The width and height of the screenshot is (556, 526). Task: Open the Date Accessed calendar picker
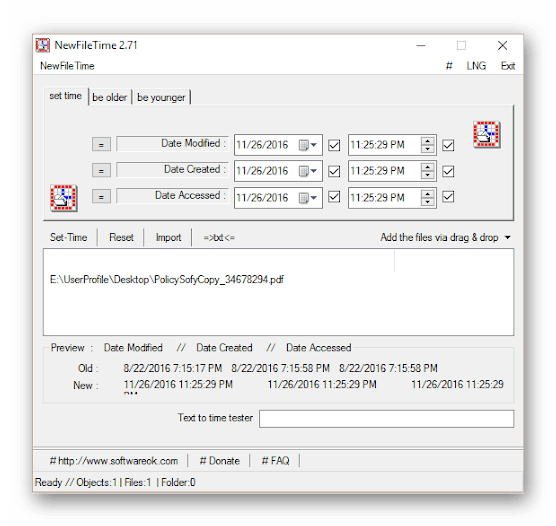tap(308, 198)
